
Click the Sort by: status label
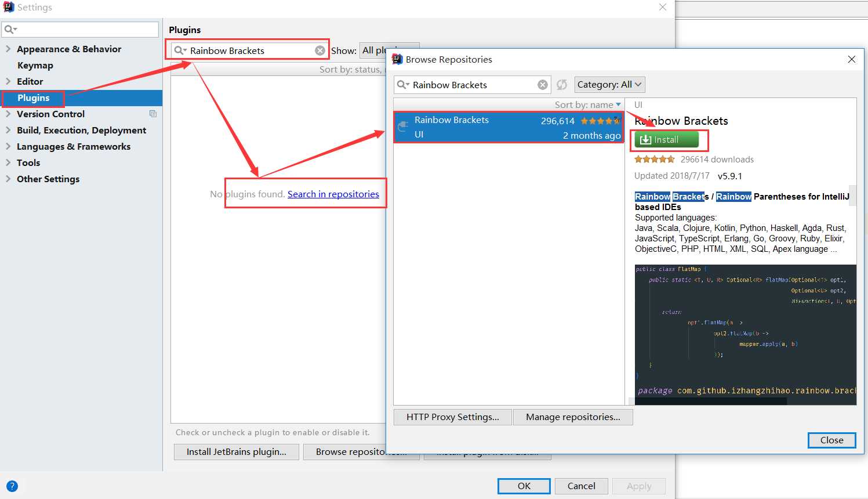click(x=352, y=70)
